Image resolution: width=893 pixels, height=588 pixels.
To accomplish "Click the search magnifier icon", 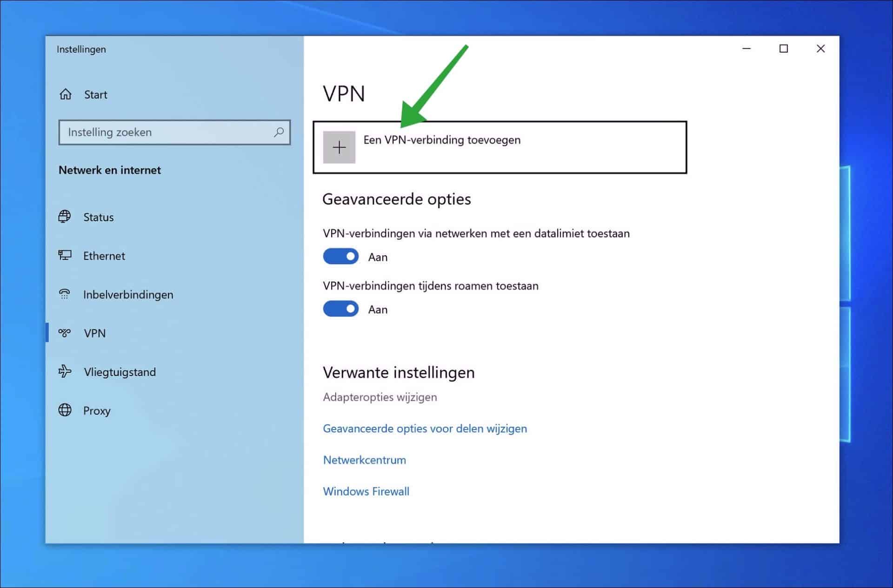I will coord(278,132).
